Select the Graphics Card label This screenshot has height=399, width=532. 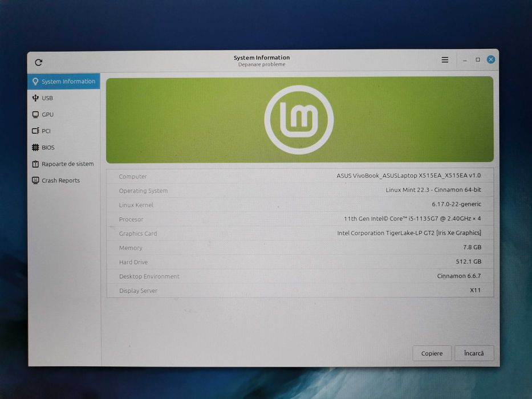pos(138,234)
